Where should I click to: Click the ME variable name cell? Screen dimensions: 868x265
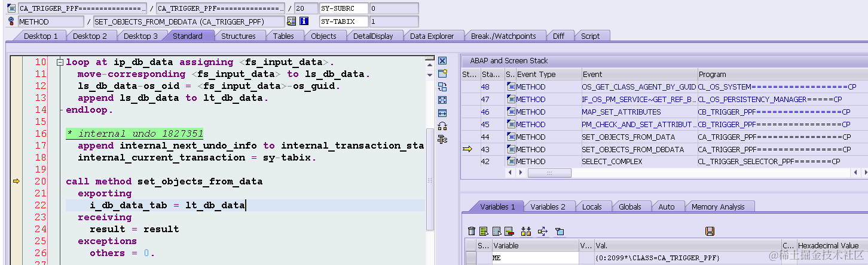tap(534, 258)
